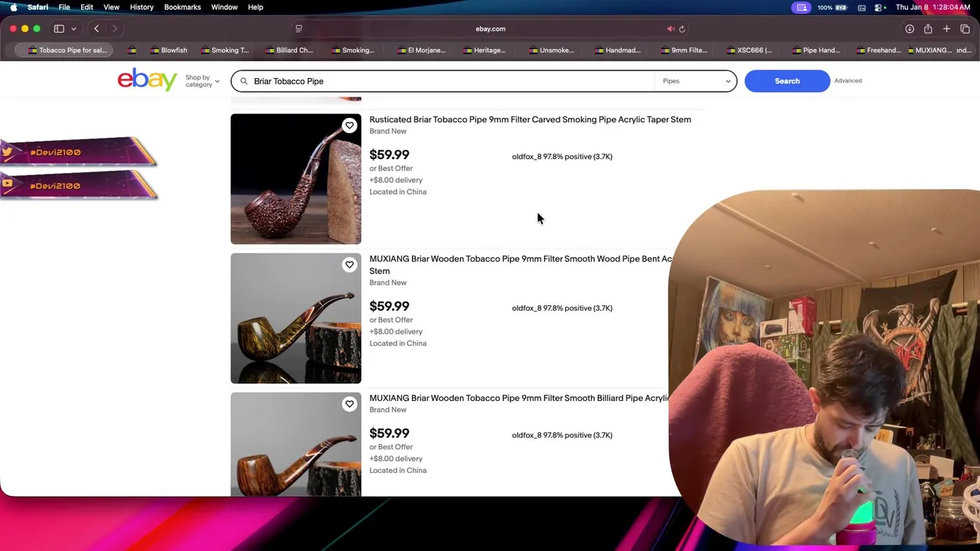Open the File menu
The width and height of the screenshot is (980, 551).
64,7
